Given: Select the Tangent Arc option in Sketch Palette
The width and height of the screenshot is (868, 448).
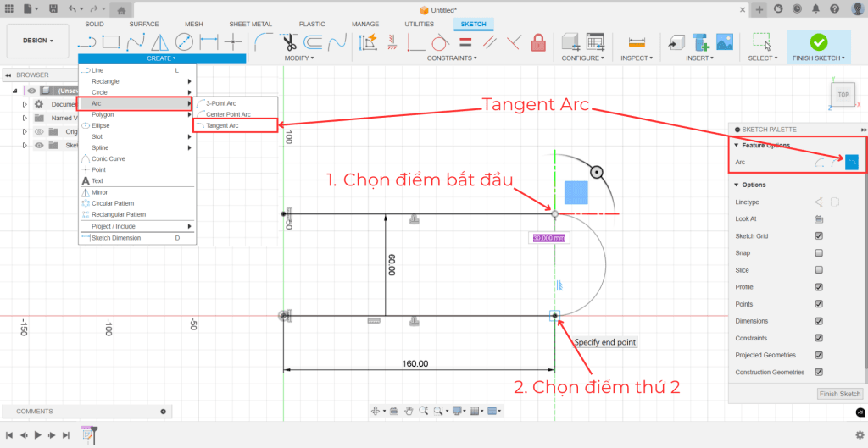Looking at the screenshot, I should click(851, 162).
